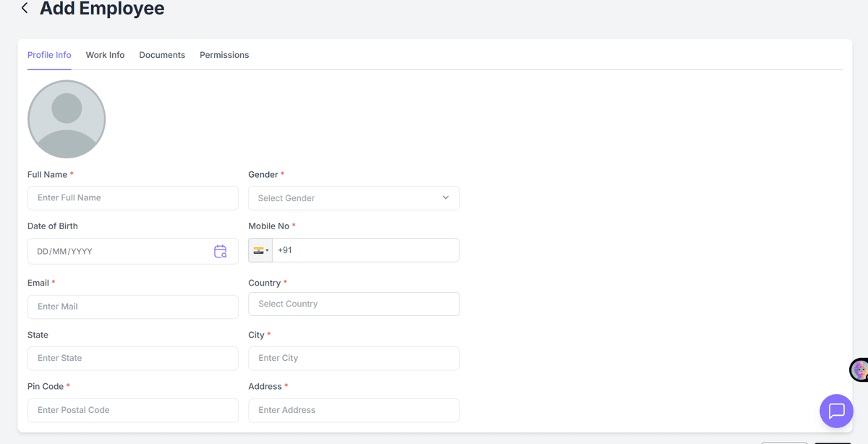Click the Enter State field
868x444 pixels.
(132, 358)
